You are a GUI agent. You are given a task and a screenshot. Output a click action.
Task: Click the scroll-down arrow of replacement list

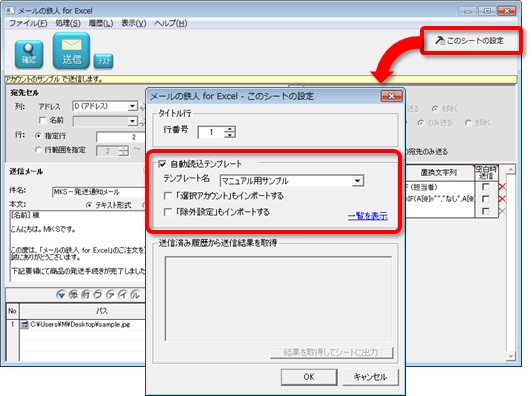[x=511, y=356]
